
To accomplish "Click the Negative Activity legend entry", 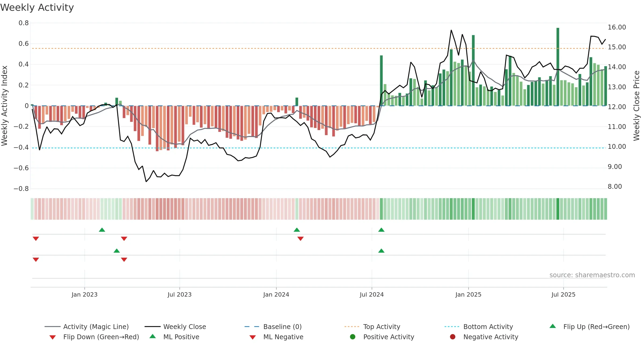I will point(484,337).
